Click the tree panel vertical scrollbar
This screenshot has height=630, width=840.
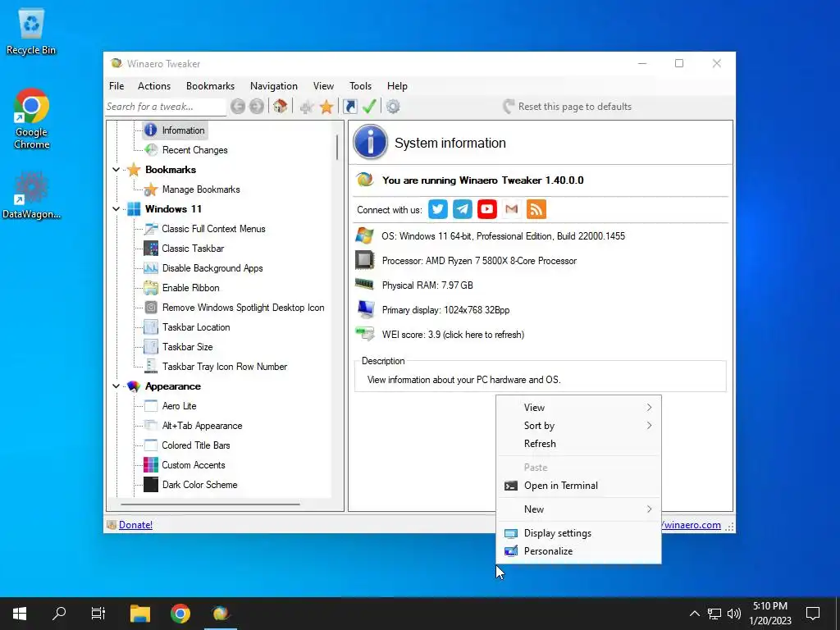tap(337, 147)
